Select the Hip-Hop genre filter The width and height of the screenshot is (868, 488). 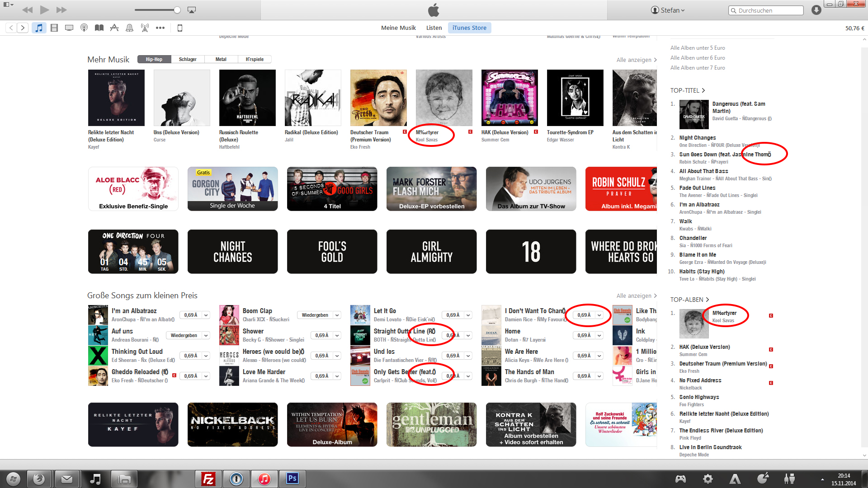click(154, 59)
